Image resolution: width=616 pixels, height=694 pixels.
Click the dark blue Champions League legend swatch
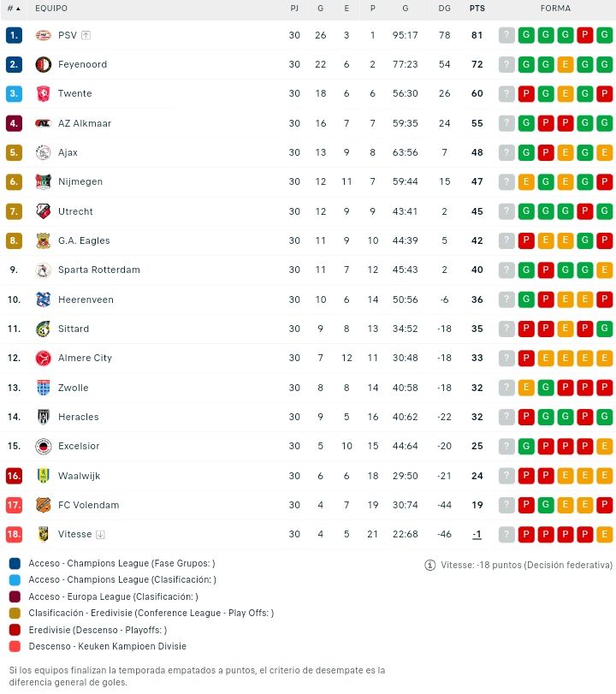15,563
